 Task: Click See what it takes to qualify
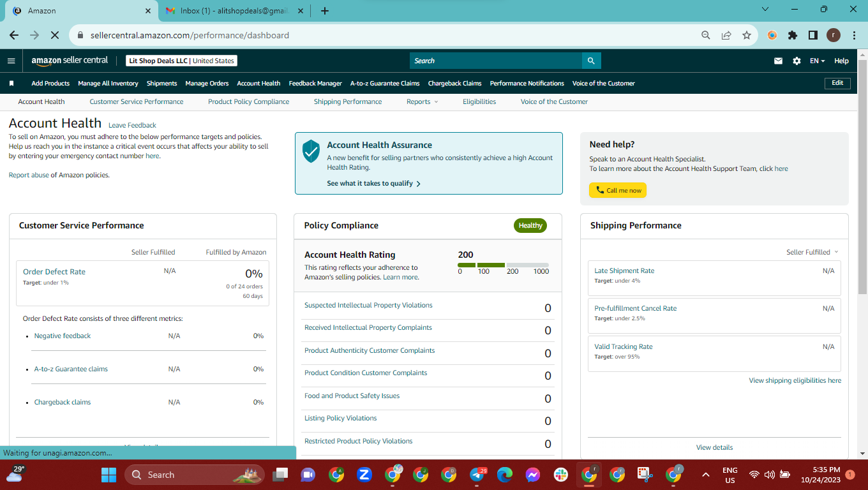374,183
